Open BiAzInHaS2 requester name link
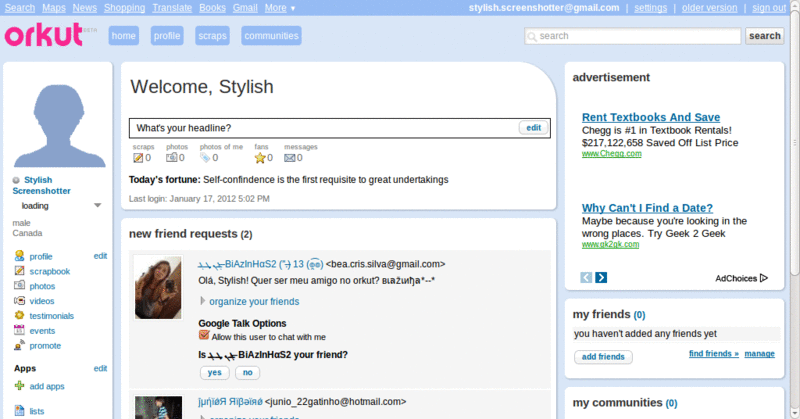The width and height of the screenshot is (800, 419). pyautogui.click(x=260, y=264)
